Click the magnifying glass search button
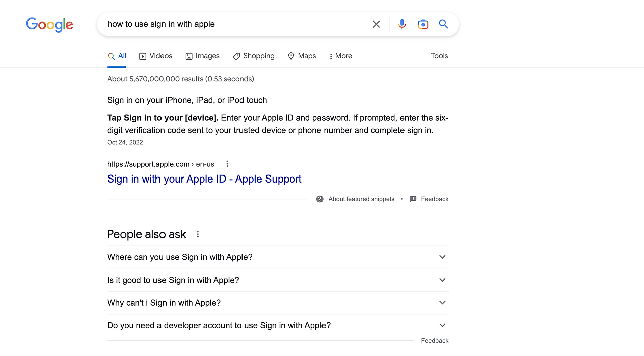The height and width of the screenshot is (356, 644). pyautogui.click(x=443, y=24)
